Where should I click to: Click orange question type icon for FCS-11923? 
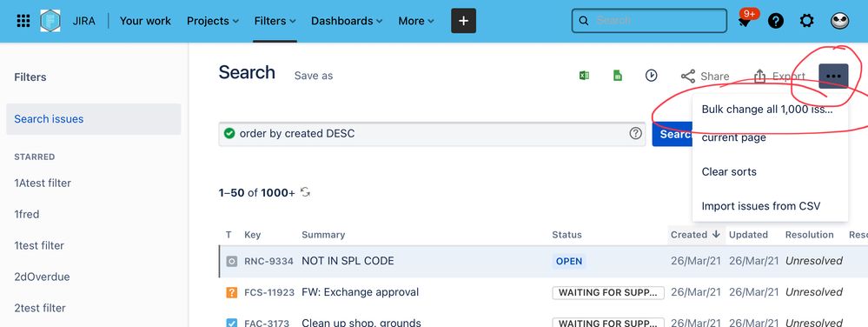232,292
